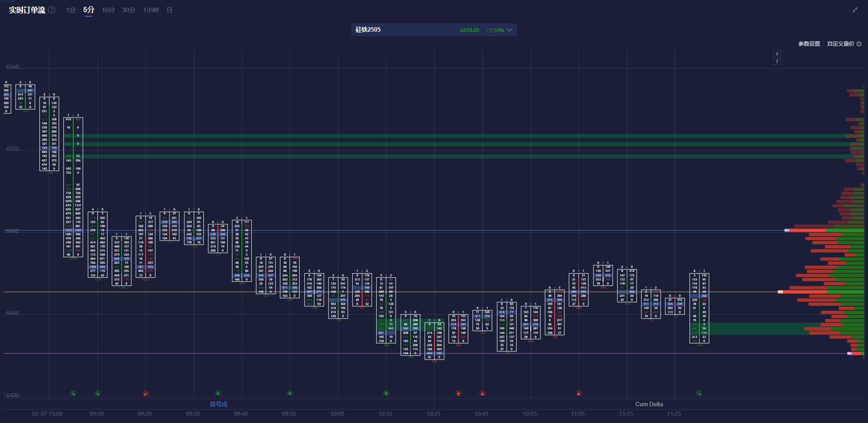The image size is (868, 423).
Task: Click the ? help icon on the right panel edge
Action: pos(777,61)
